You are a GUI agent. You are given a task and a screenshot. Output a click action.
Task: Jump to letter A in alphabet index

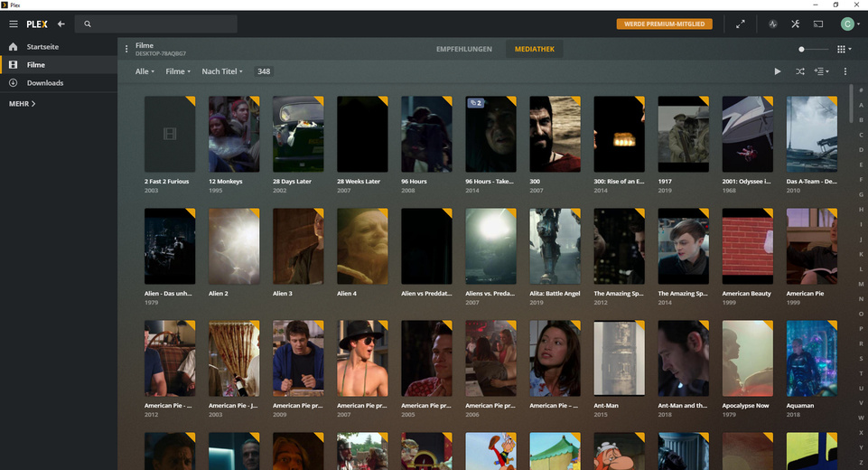[861, 105]
